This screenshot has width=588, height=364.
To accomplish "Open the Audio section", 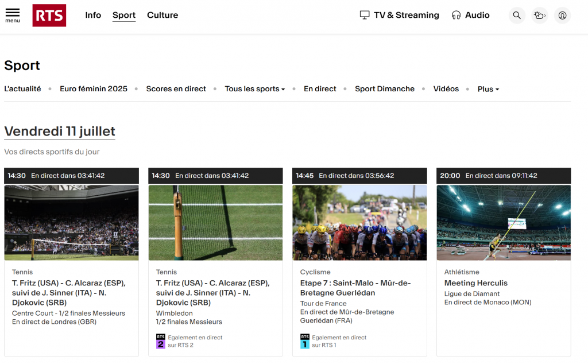I will click(477, 15).
